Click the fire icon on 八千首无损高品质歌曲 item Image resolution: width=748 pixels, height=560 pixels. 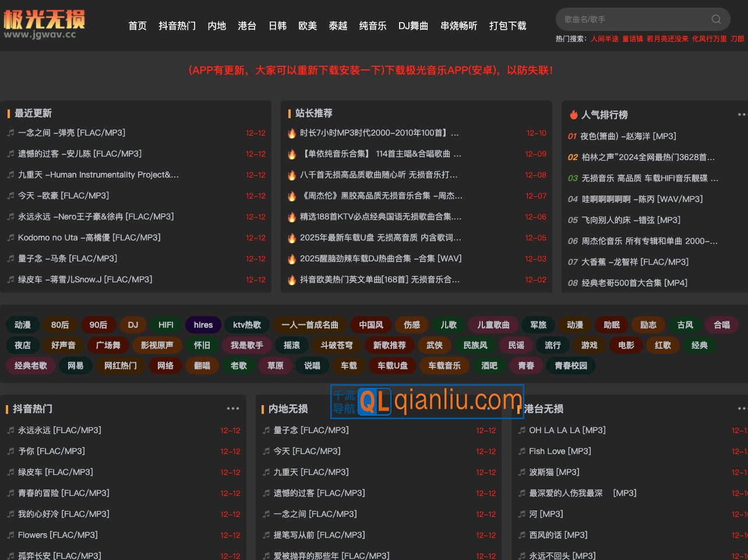292,175
